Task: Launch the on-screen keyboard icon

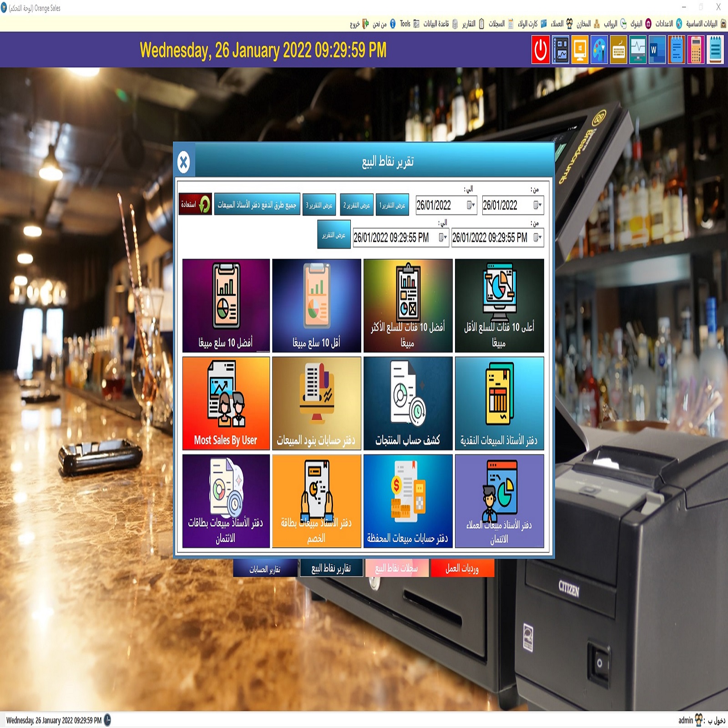Action: (618, 50)
